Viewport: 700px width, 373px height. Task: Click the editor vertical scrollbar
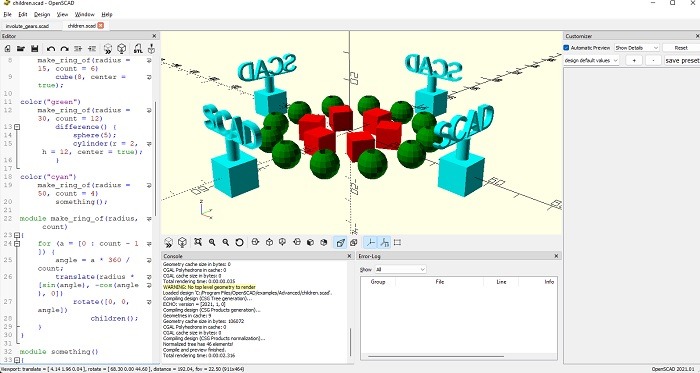(x=155, y=158)
